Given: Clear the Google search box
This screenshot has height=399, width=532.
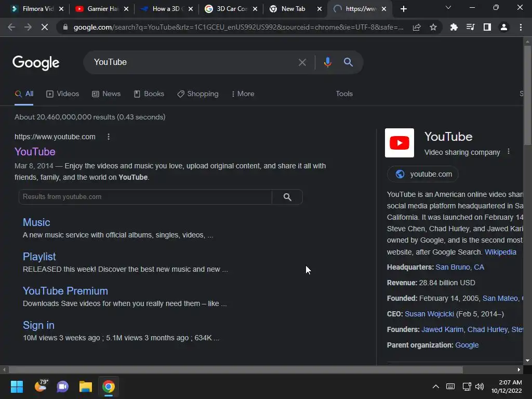Looking at the screenshot, I should pyautogui.click(x=302, y=62).
